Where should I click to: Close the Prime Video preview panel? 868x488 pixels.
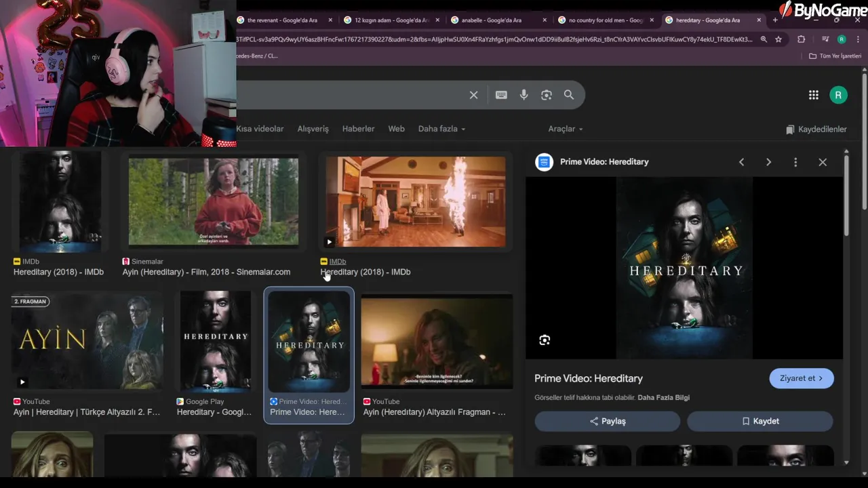point(823,162)
